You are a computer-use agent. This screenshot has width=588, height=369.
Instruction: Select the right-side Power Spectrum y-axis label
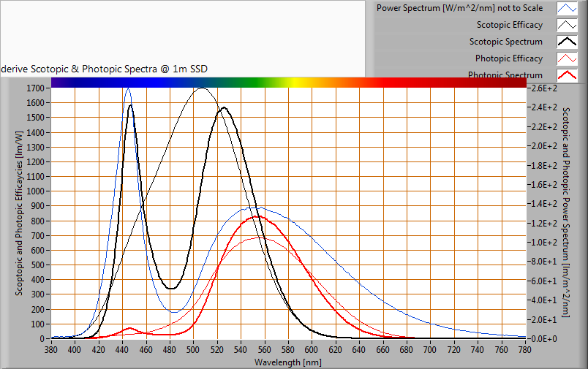tap(565, 213)
